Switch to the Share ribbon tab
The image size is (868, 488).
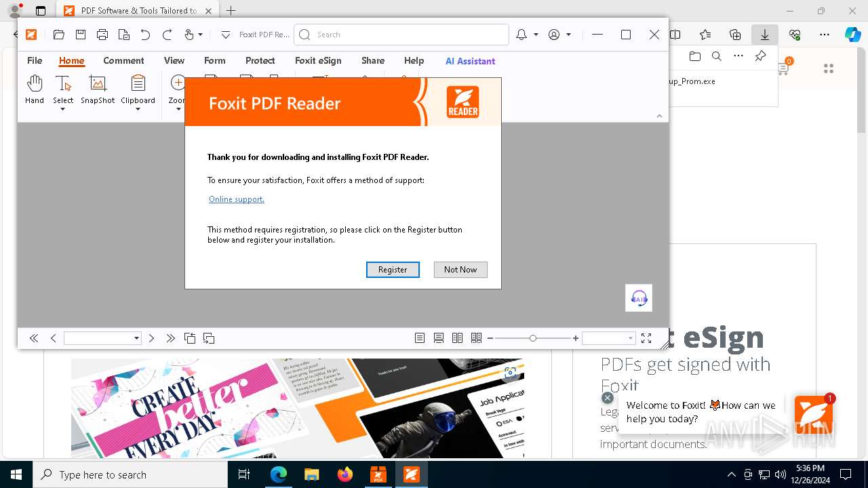373,60
